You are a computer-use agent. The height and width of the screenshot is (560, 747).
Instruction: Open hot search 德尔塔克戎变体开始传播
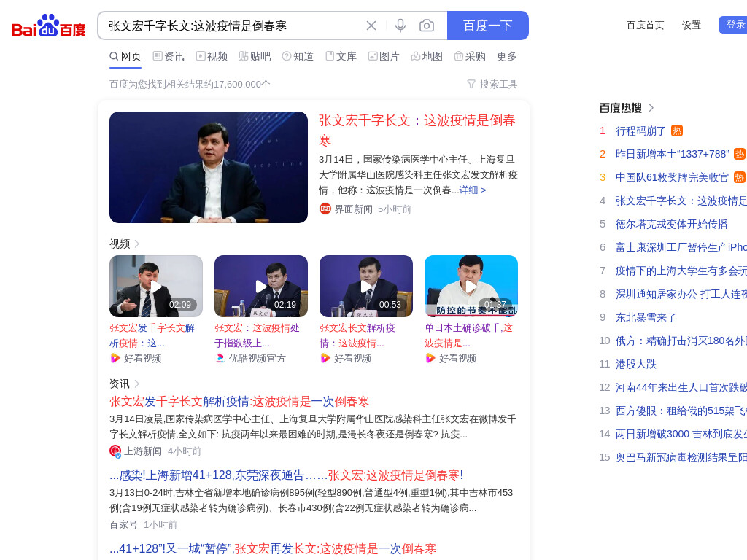click(672, 225)
